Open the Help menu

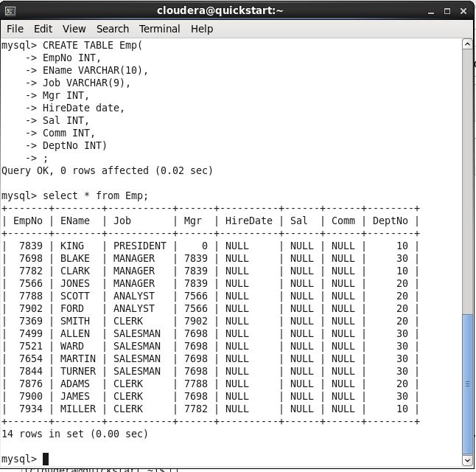click(x=202, y=29)
